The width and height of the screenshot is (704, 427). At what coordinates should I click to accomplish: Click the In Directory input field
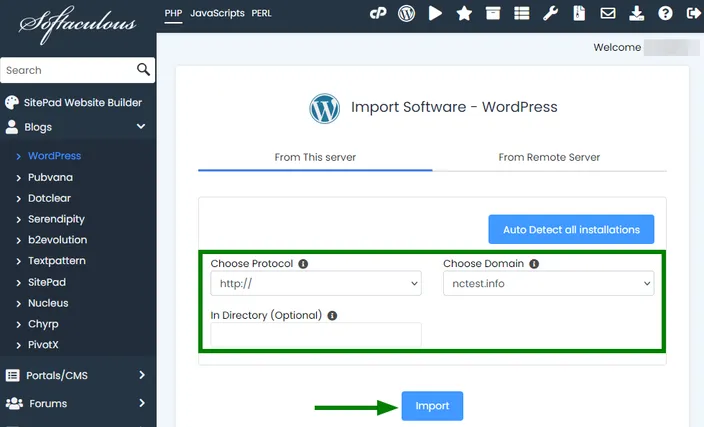pyautogui.click(x=316, y=334)
